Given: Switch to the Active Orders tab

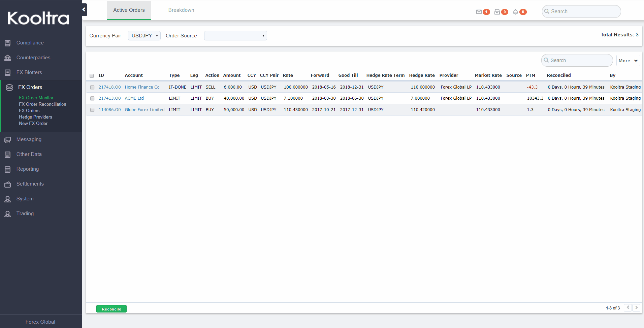Looking at the screenshot, I should [x=129, y=10].
